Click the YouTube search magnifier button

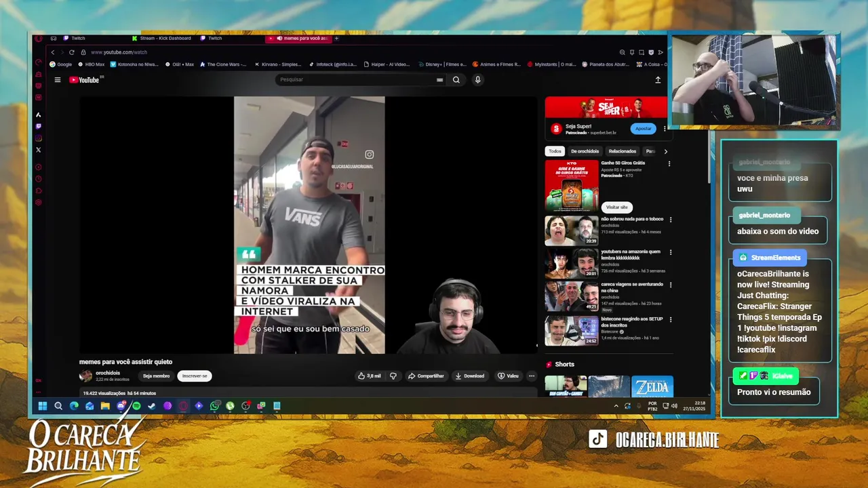click(456, 80)
